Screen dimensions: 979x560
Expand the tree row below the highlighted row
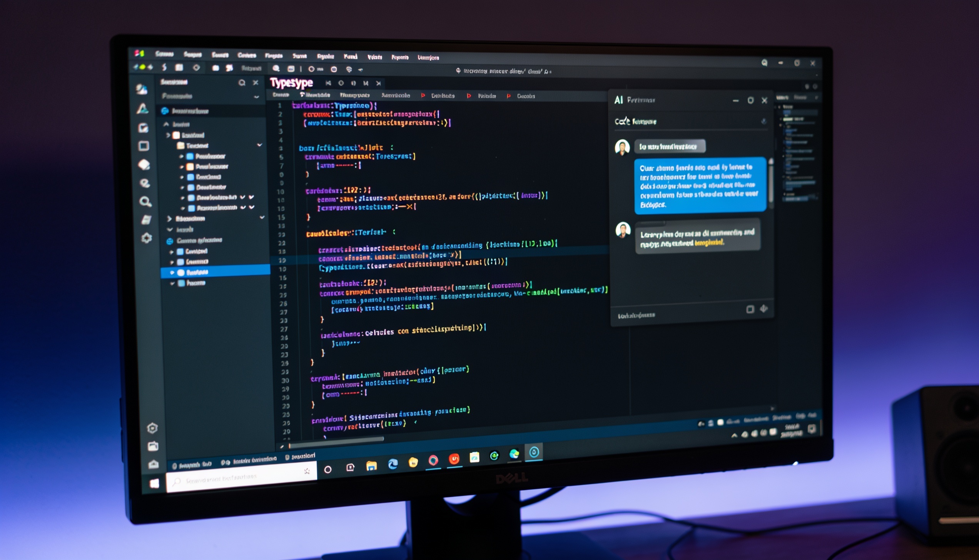pyautogui.click(x=172, y=283)
